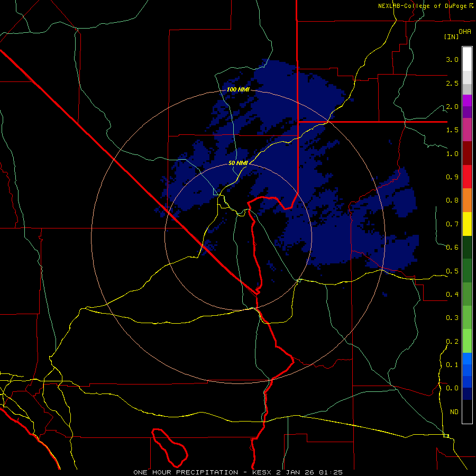This screenshot has height=476, width=476.
Task: Click the One Hour Precipitation caption text
Action: (238, 472)
